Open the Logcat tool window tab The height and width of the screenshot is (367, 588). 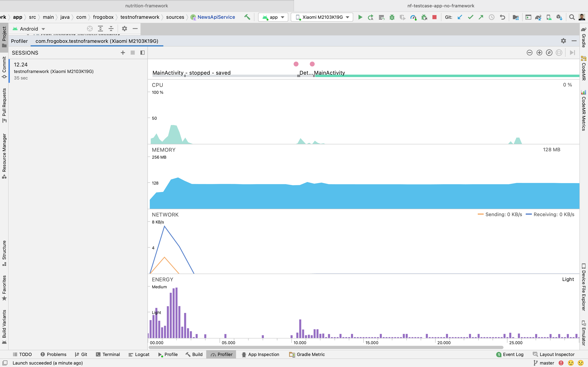(139, 354)
